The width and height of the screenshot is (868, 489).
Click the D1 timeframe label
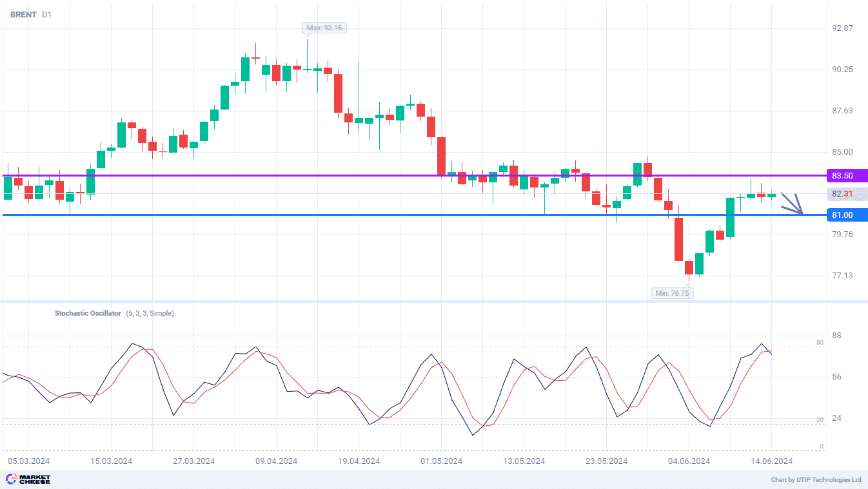click(47, 14)
